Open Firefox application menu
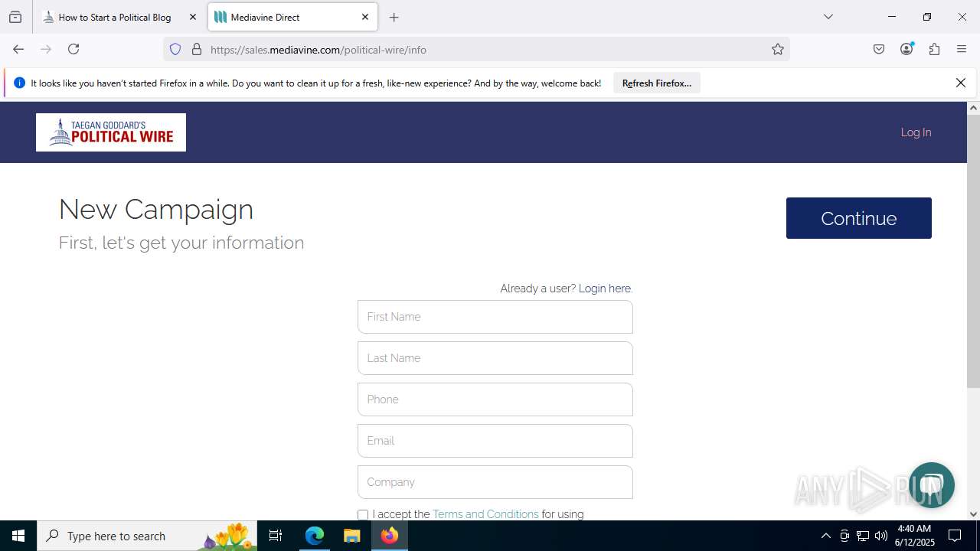The width and height of the screenshot is (980, 551). coord(962,49)
